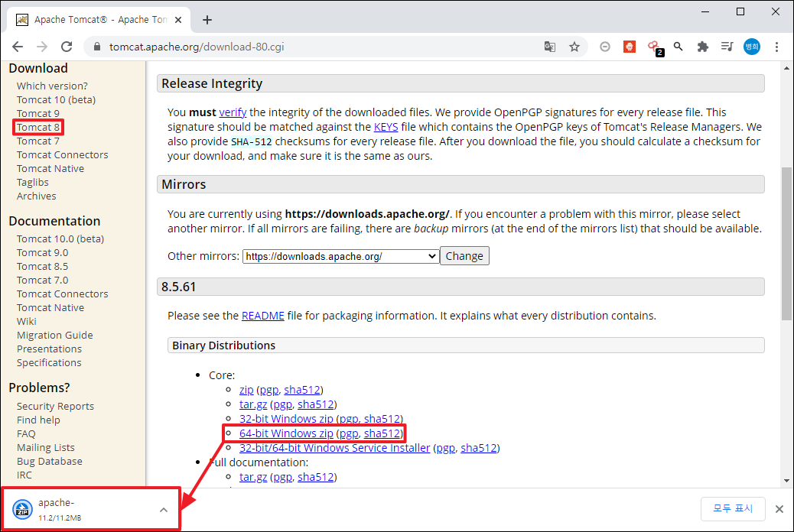Download the 32-bit Windows zip
794x532 pixels.
pos(286,419)
